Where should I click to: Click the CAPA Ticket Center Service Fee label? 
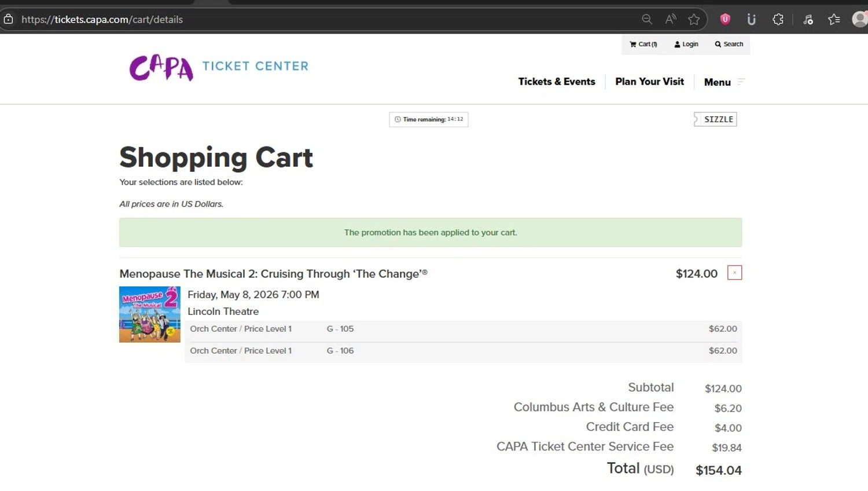[584, 446]
